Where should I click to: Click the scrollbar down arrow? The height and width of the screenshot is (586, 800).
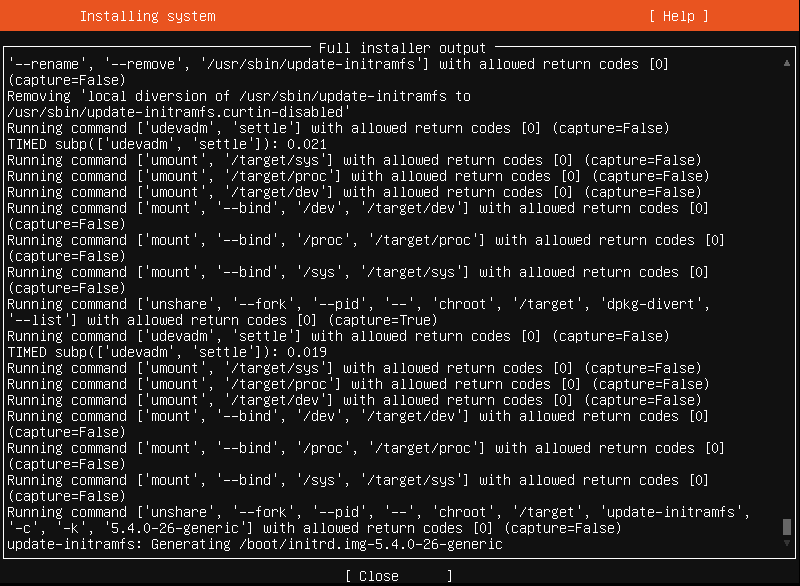pyautogui.click(x=787, y=543)
